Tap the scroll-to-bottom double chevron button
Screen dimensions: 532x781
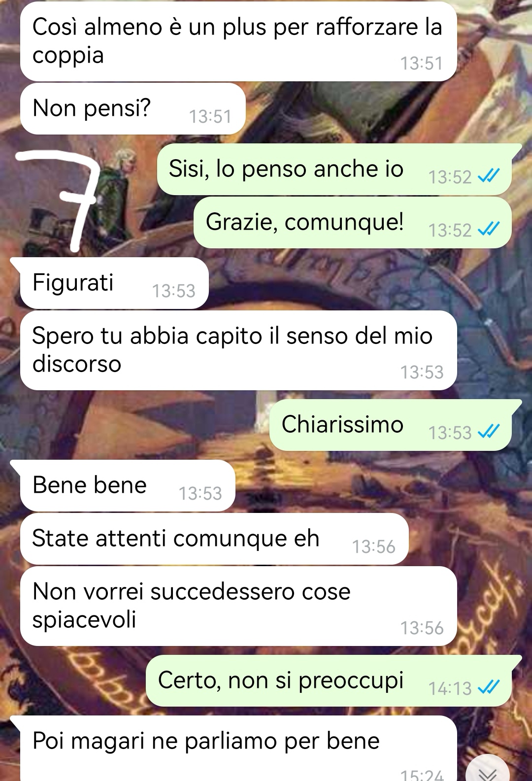point(488,770)
